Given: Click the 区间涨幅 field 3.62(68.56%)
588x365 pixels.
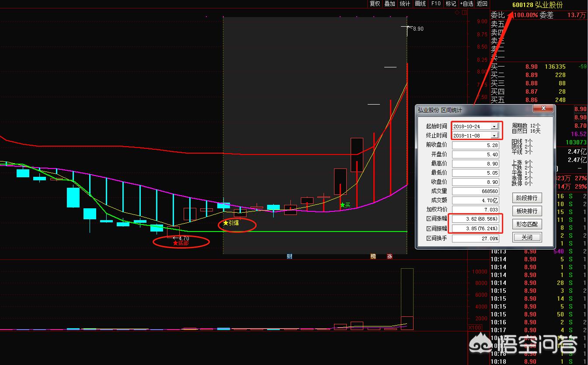Looking at the screenshot, I should [x=476, y=219].
